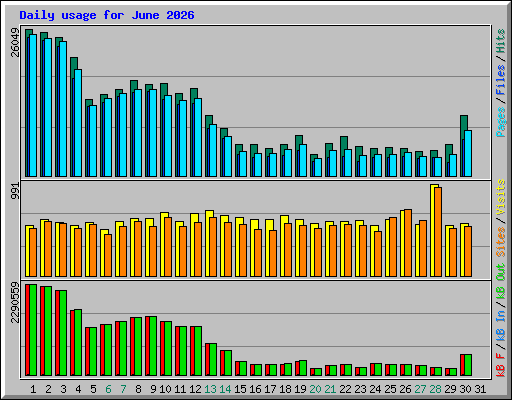The image size is (512, 400).
Task: Click day 15 on the x-axis
Action: tap(240, 389)
